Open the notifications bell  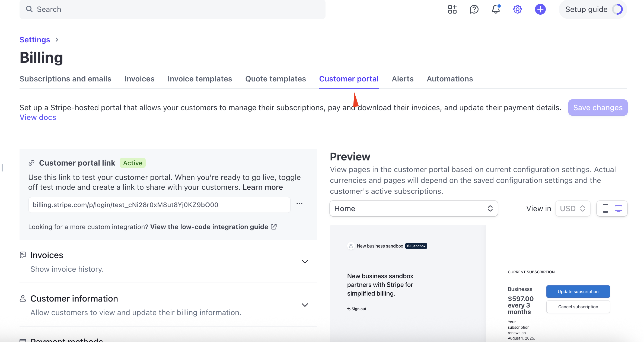[496, 9]
